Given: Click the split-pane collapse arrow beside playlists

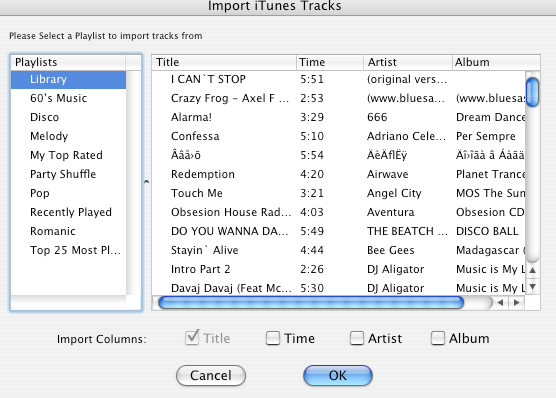Looking at the screenshot, I should pyautogui.click(x=146, y=182).
